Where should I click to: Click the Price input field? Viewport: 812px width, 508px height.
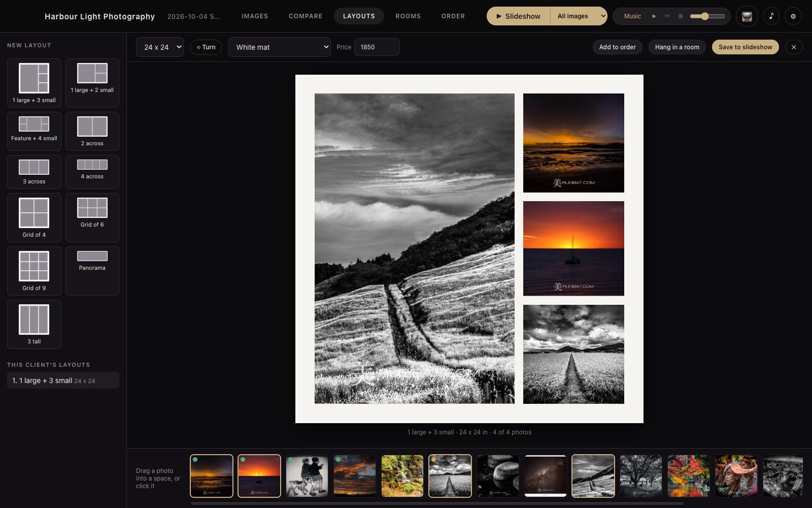(x=377, y=47)
